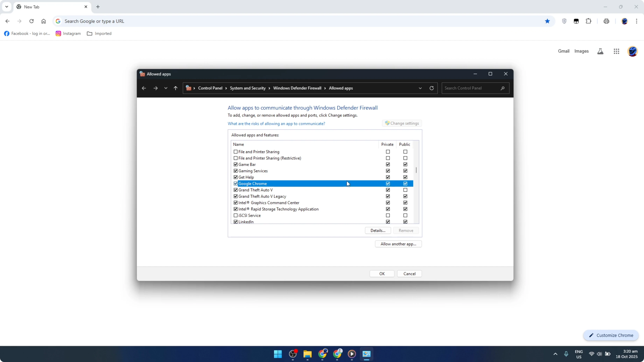Image resolution: width=644 pixels, height=362 pixels.
Task: Open System and Security breadcrumb
Action: pos(248,88)
